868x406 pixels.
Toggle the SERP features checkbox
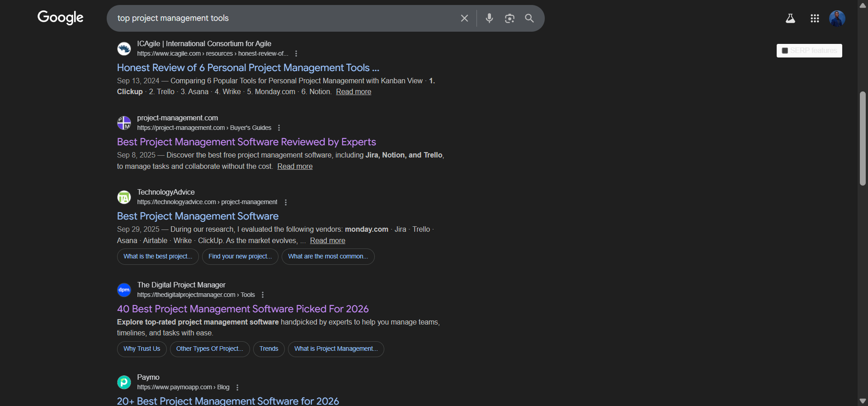[x=785, y=51]
